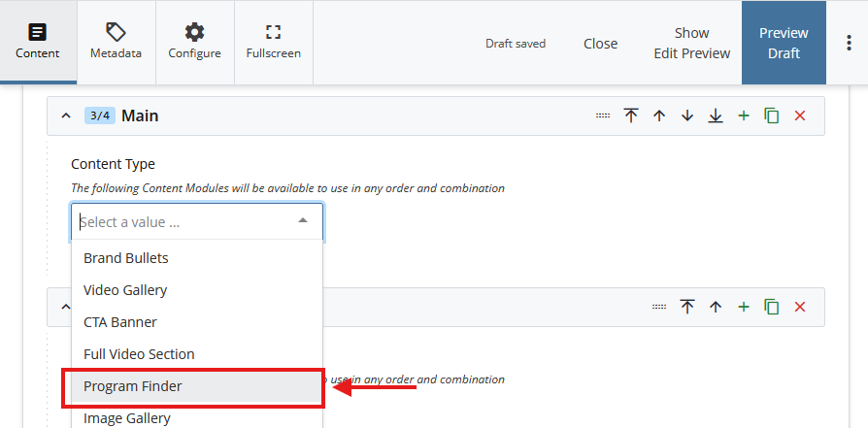Switch to the Metadata tab
The image size is (868, 428).
116,42
